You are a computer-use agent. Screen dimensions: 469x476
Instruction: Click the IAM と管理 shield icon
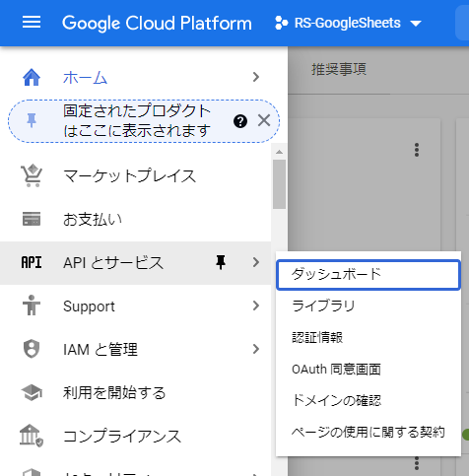pyautogui.click(x=32, y=349)
